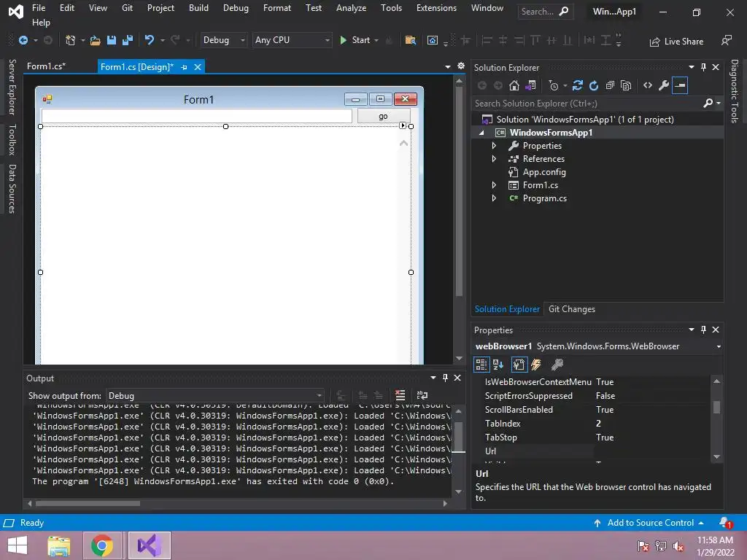Viewport: 747px width, 560px height.
Task: Open the notifications bell in status bar
Action: [x=725, y=522]
